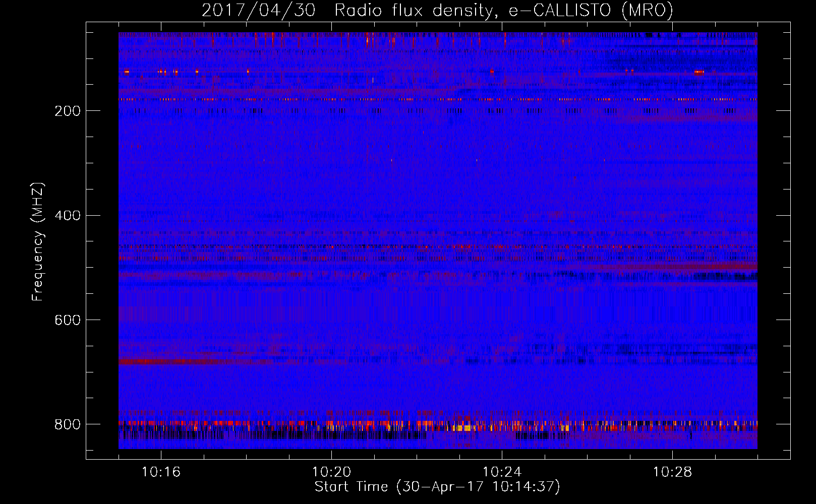The image size is (816, 504).
Task: Click the 10:24 time tick label
Action: coord(502,472)
